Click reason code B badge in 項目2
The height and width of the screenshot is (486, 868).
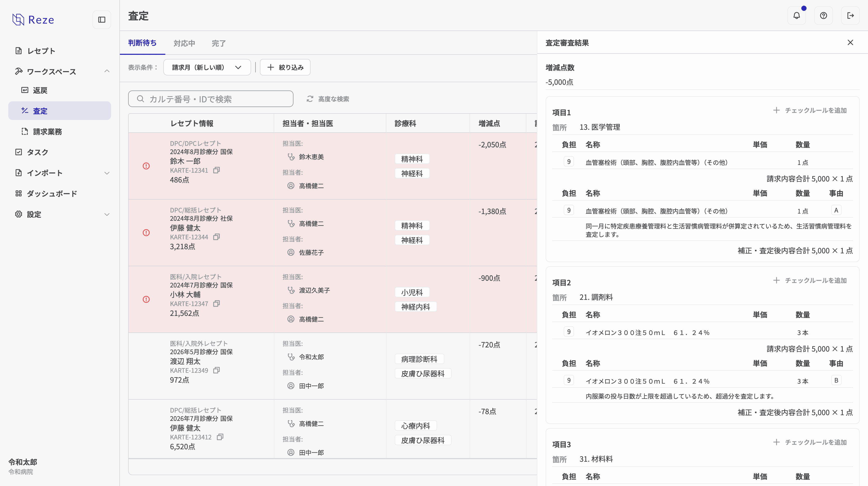pyautogui.click(x=836, y=380)
